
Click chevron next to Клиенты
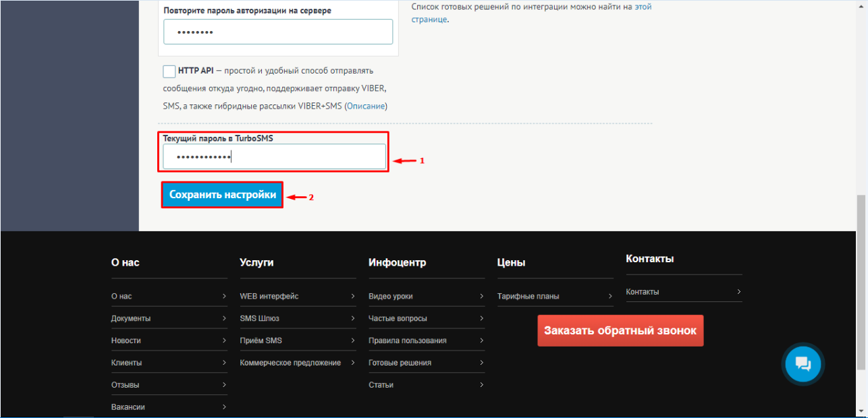pos(224,363)
